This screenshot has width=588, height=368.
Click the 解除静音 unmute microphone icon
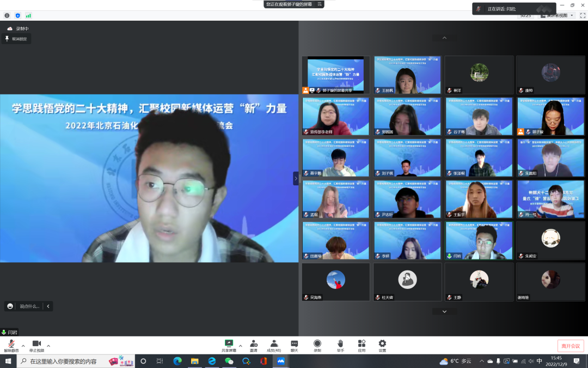click(x=11, y=343)
